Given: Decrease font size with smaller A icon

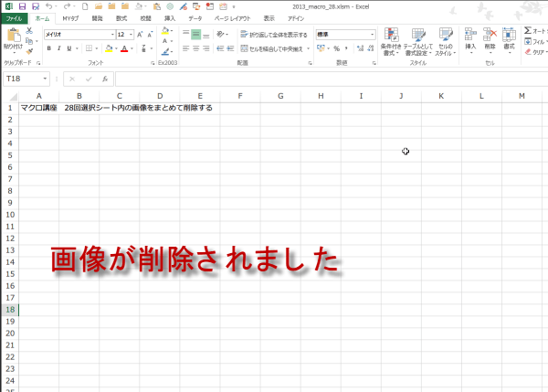Looking at the screenshot, I should point(150,35).
